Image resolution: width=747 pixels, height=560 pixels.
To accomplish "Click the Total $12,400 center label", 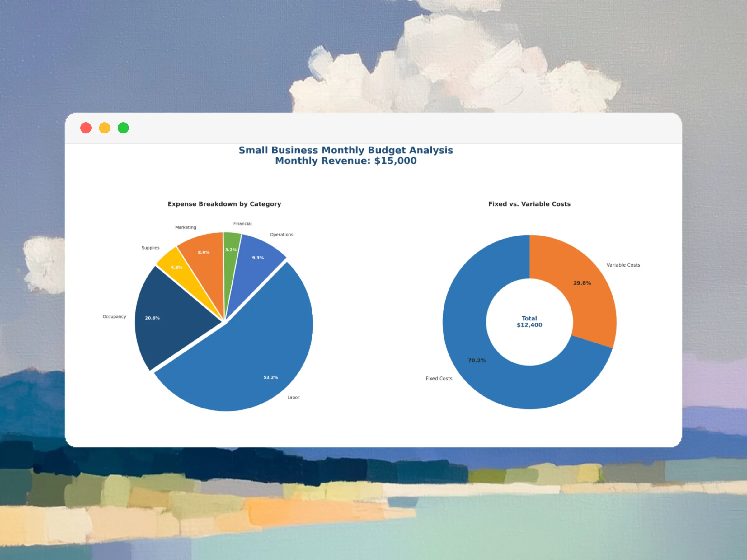I will 529,322.
